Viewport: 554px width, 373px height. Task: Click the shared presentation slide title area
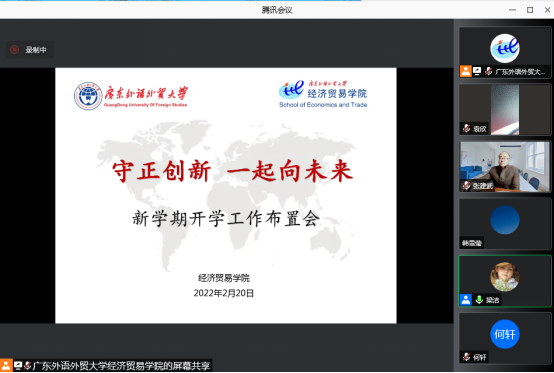click(232, 171)
